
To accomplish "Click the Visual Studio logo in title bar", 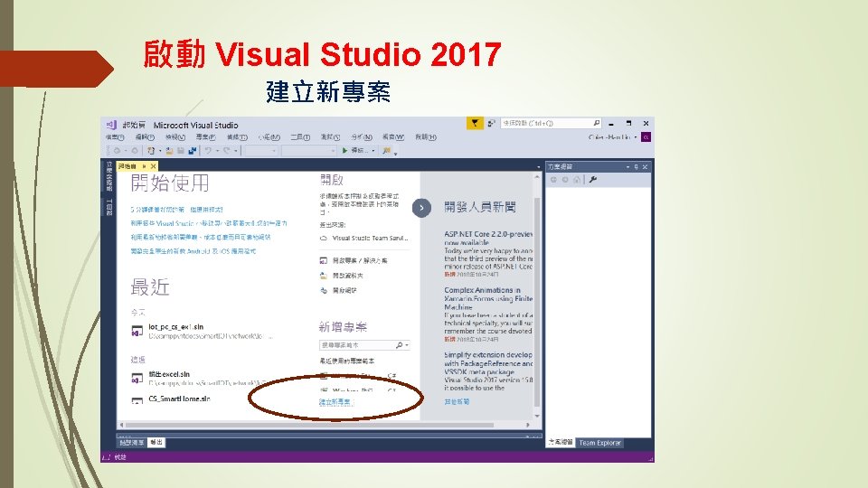I will [x=111, y=125].
